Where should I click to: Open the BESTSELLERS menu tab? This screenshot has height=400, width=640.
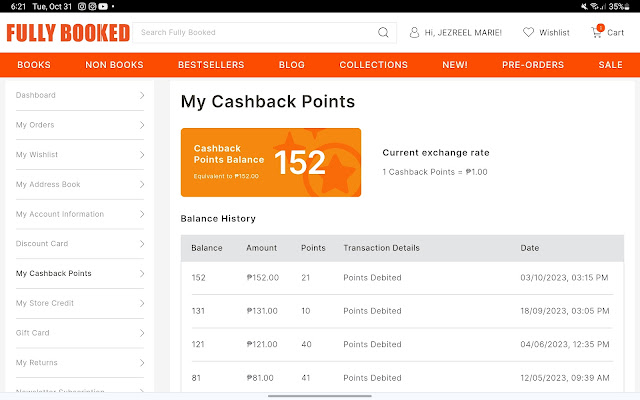[x=211, y=65]
